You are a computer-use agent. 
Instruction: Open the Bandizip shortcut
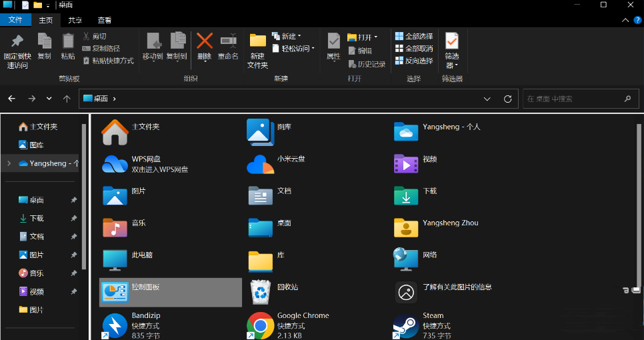point(114,325)
